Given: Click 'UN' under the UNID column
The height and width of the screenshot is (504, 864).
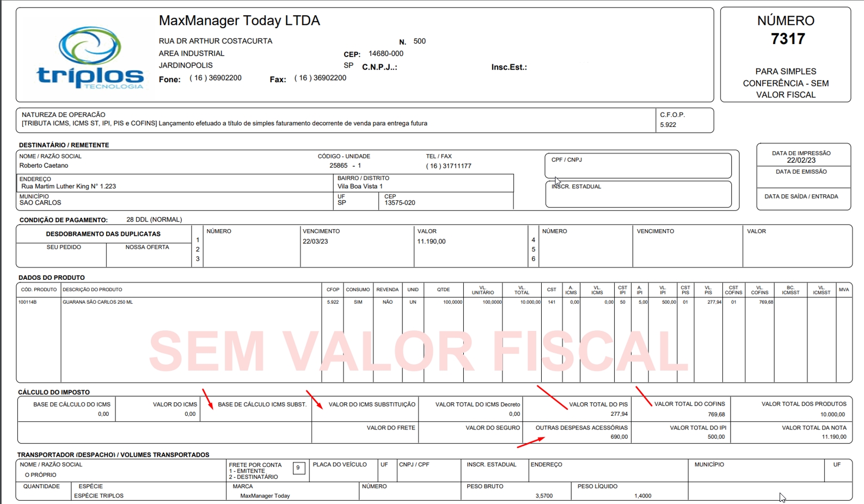Looking at the screenshot, I should pyautogui.click(x=413, y=302).
